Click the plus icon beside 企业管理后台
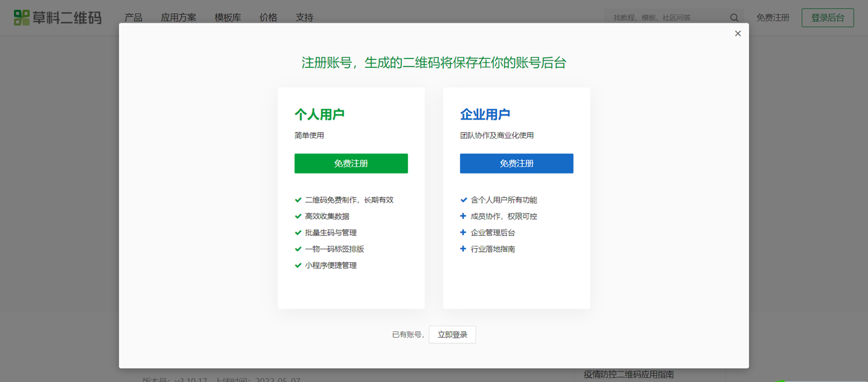 click(x=463, y=232)
